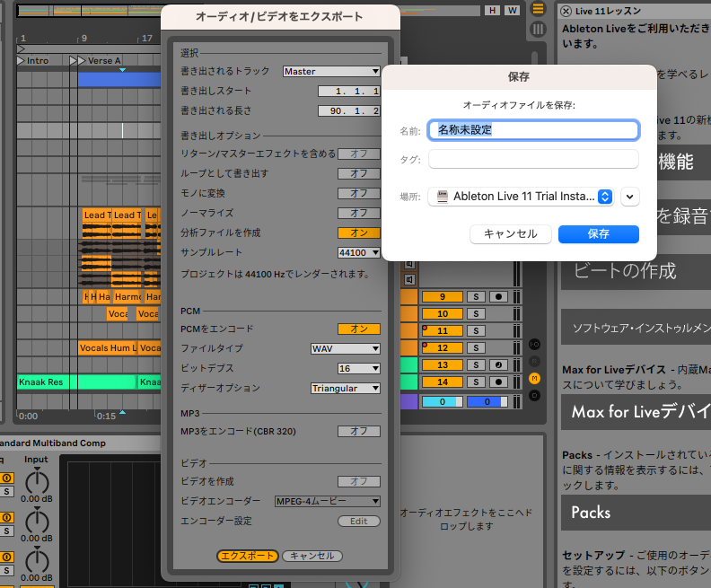711x588 pixels.
Task: Toggle Encode PCM option
Action: pos(359,329)
